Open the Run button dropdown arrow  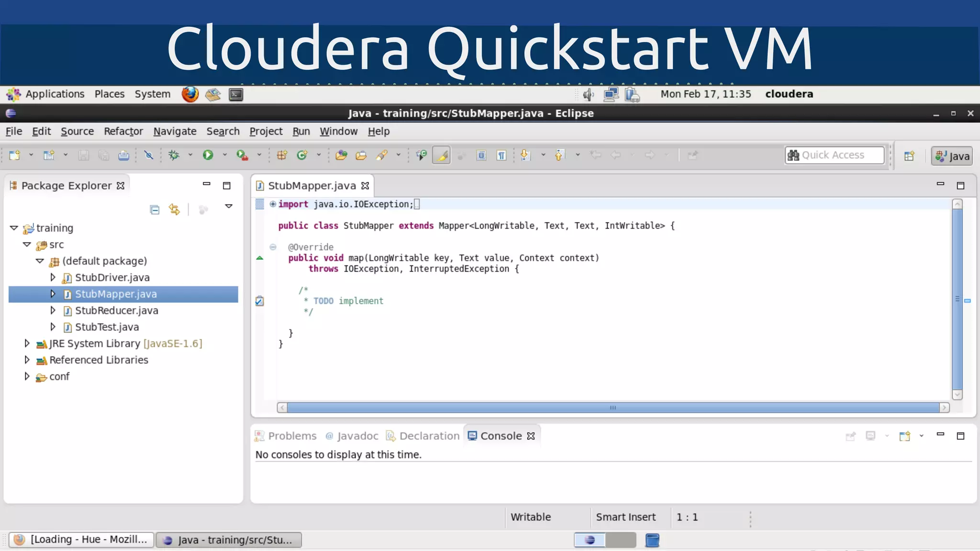point(224,155)
